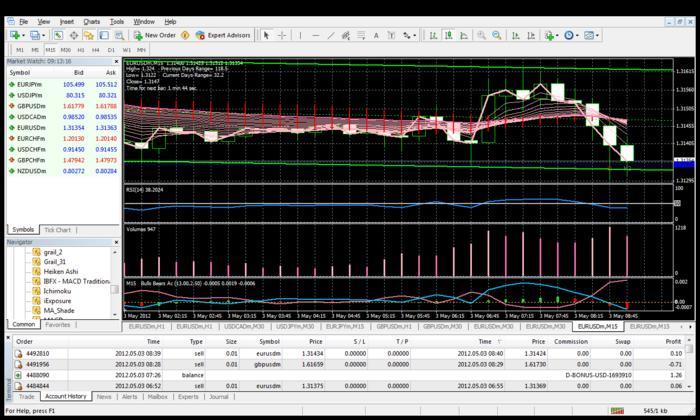Switch to Trade tab in Terminal
700x420 pixels.
26,397
